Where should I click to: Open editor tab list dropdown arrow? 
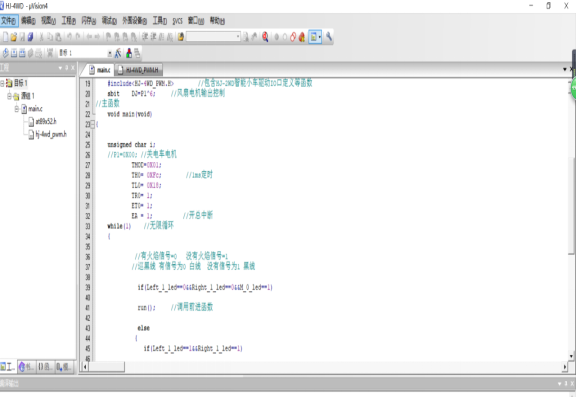565,69
